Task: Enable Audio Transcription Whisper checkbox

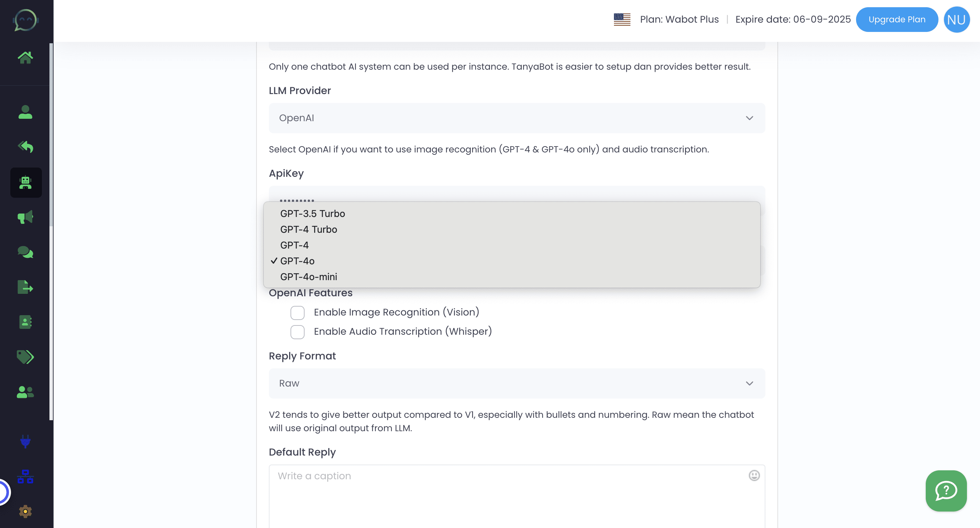Action: (297, 332)
